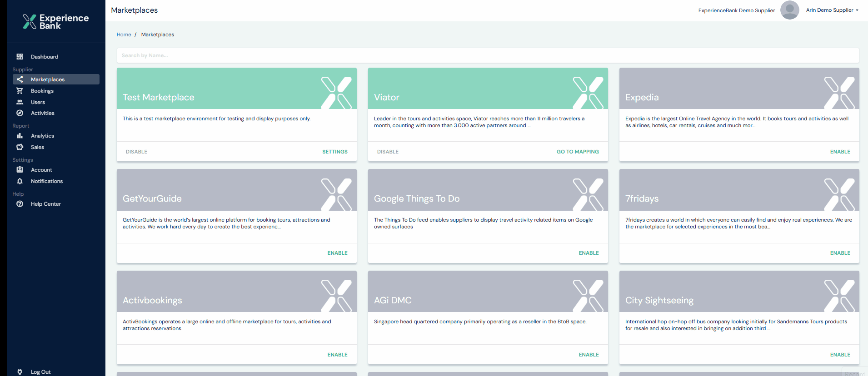
Task: Click the Home breadcrumb link
Action: (124, 35)
